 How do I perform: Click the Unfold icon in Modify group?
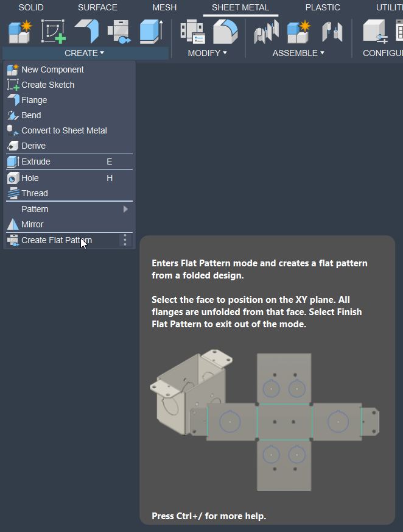225,32
